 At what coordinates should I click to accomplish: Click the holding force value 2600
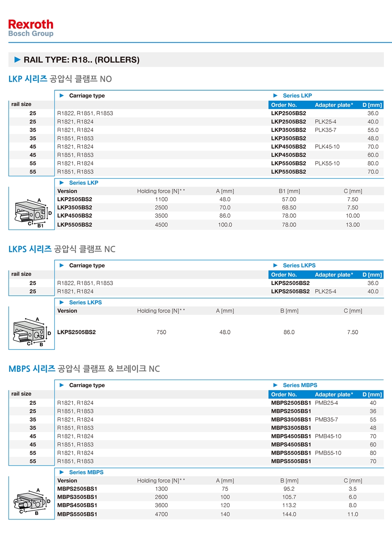[x=161, y=497]
